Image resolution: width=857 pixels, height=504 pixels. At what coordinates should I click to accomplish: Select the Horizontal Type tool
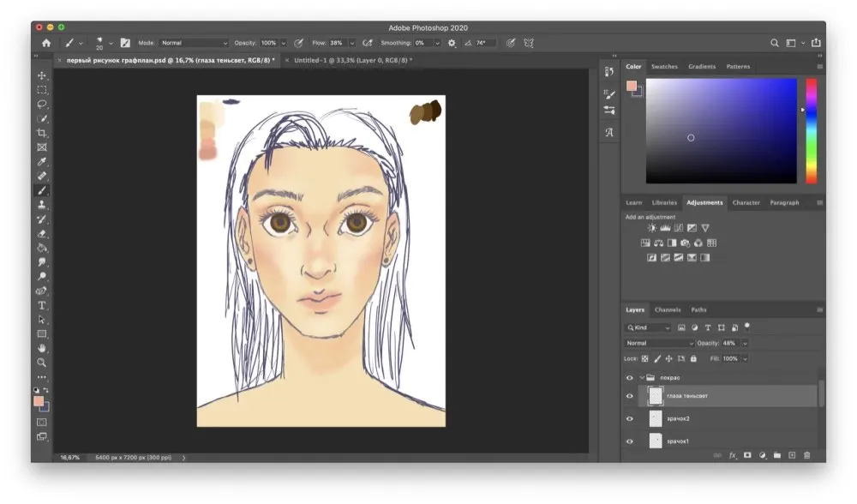tap(41, 305)
